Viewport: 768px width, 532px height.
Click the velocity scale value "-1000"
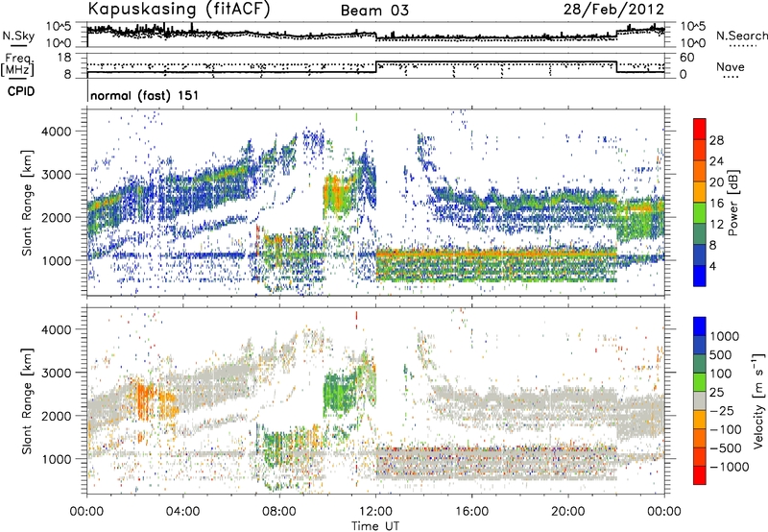(x=729, y=467)
